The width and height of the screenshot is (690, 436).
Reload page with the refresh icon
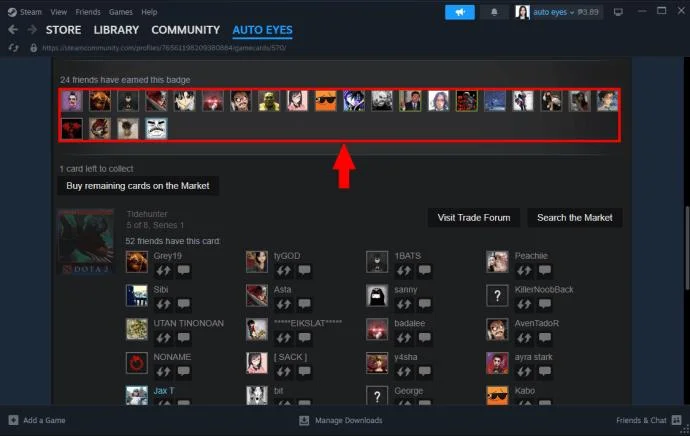coord(14,48)
